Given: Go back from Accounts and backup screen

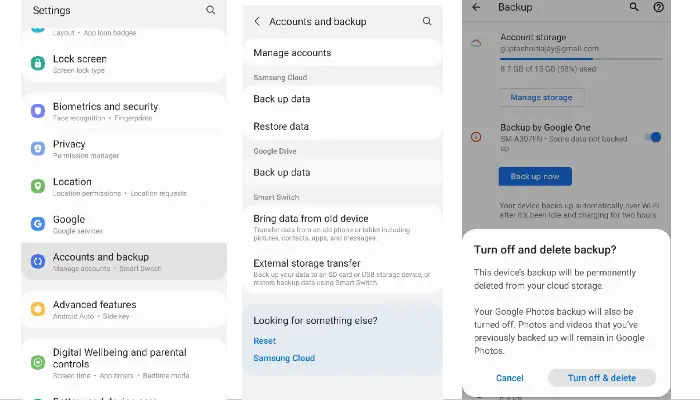Looking at the screenshot, I should tap(257, 21).
